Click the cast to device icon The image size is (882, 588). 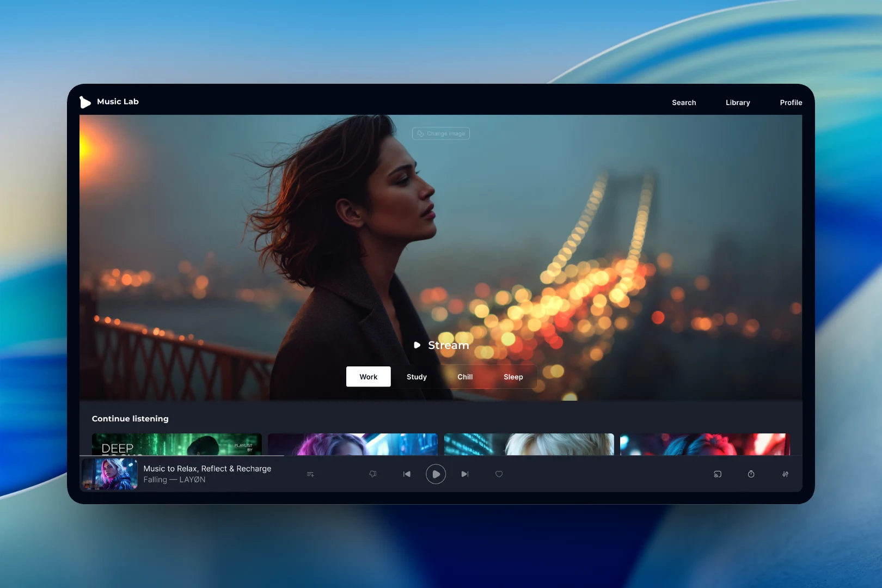[718, 474]
